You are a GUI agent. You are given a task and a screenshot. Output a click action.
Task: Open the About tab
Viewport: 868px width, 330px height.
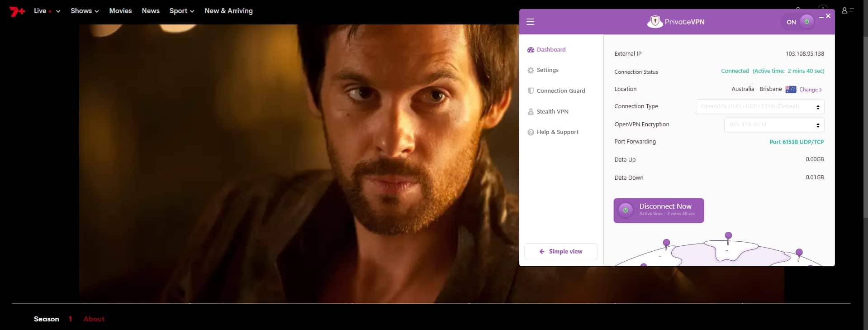(94, 319)
